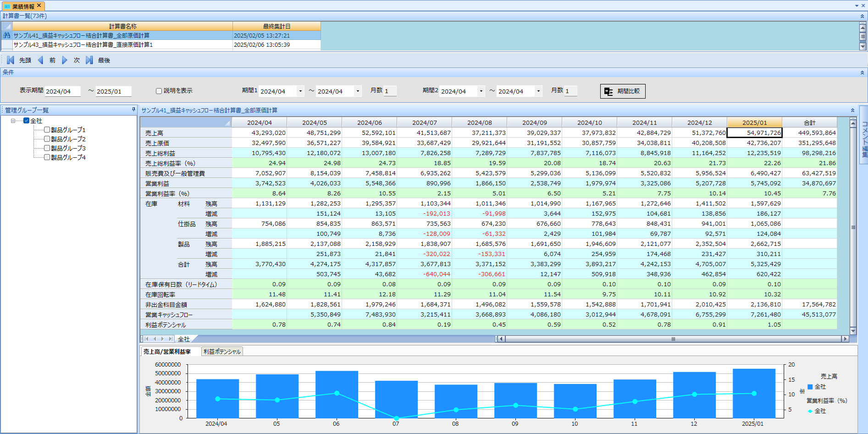Close the 業績情報 tab
The image size is (868, 434).
click(39, 6)
